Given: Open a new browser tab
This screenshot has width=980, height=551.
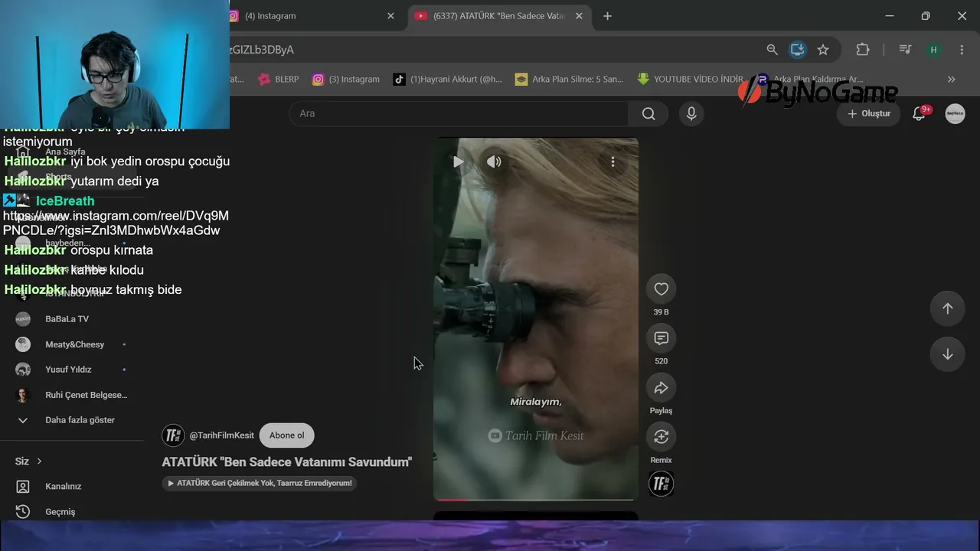Looking at the screenshot, I should click(x=607, y=16).
